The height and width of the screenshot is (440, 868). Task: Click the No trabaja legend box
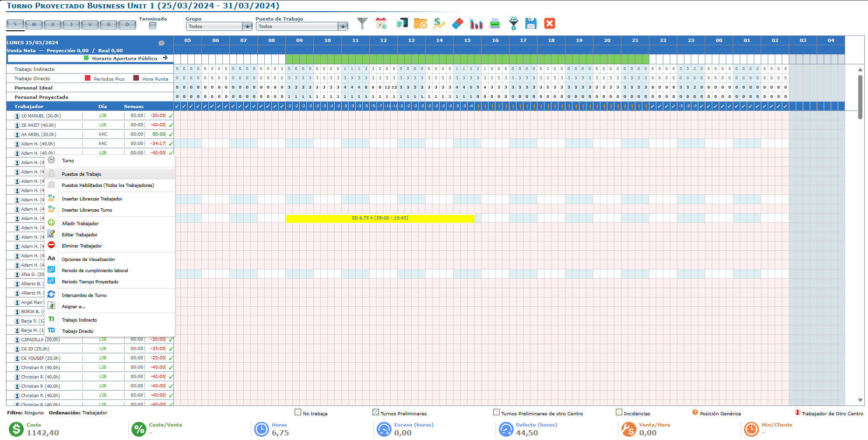[298, 412]
